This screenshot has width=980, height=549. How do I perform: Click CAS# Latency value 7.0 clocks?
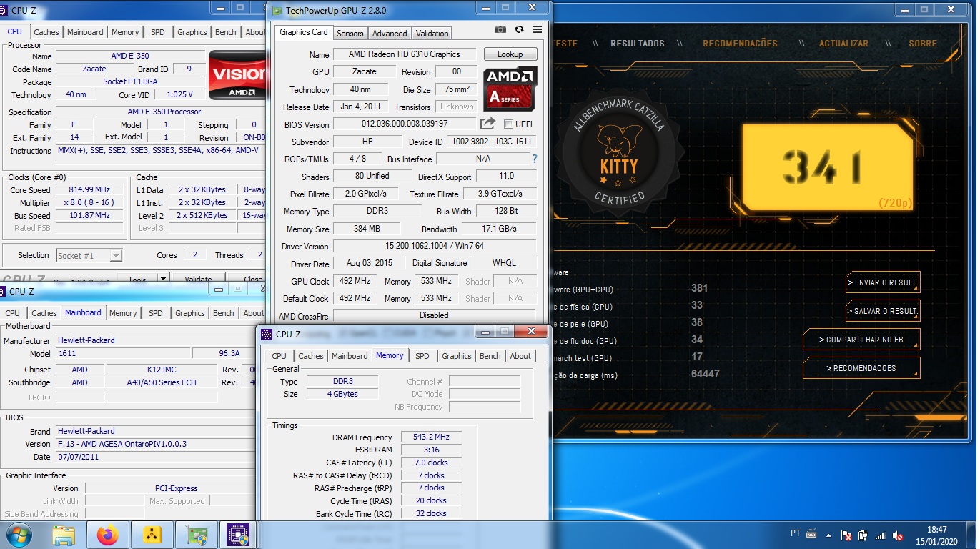431,463
